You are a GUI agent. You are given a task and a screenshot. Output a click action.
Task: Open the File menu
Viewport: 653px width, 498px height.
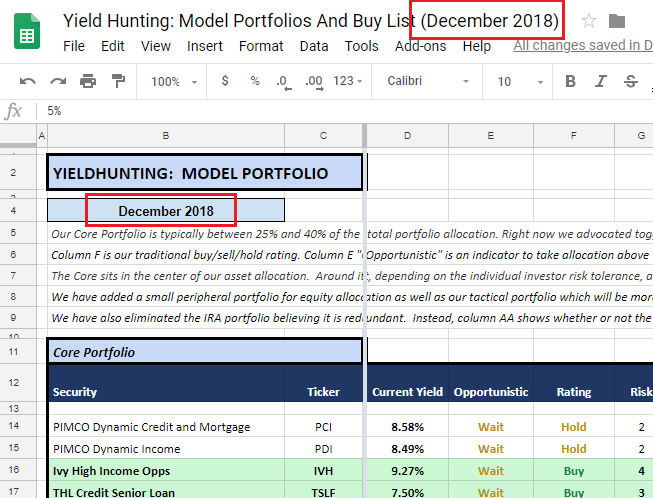click(74, 46)
